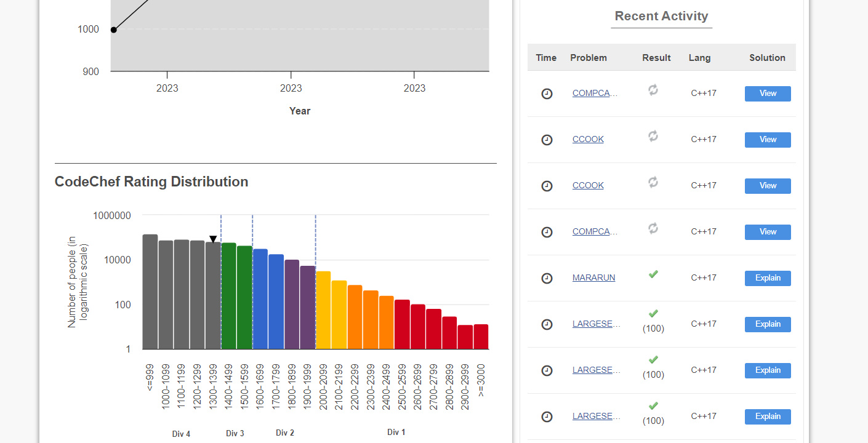
Task: Click the gray 1000-1099 distribution bar
Action: (x=166, y=295)
